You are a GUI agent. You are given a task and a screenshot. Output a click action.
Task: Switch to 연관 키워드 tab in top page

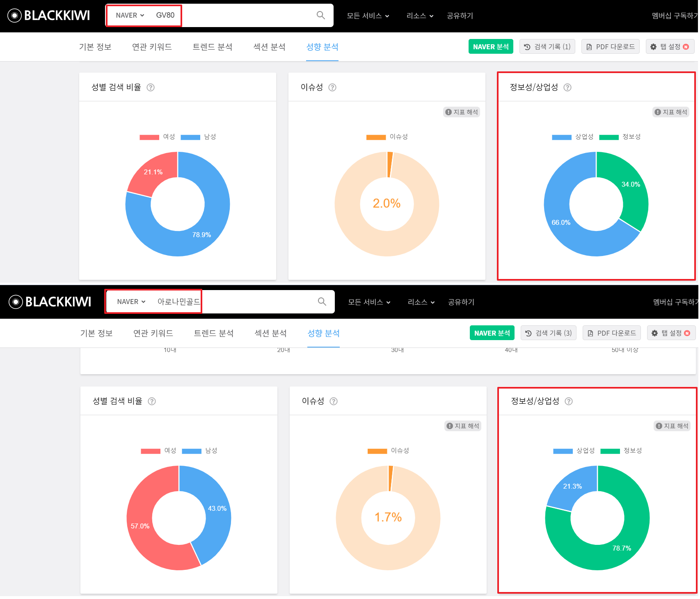152,47
